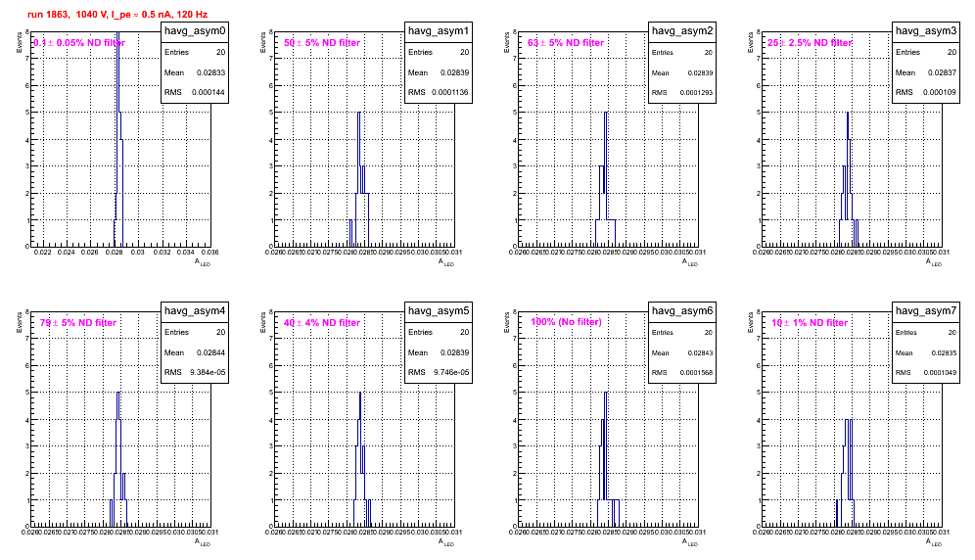Click RMS 0.000109 in havg_asym3 stats

coord(926,93)
